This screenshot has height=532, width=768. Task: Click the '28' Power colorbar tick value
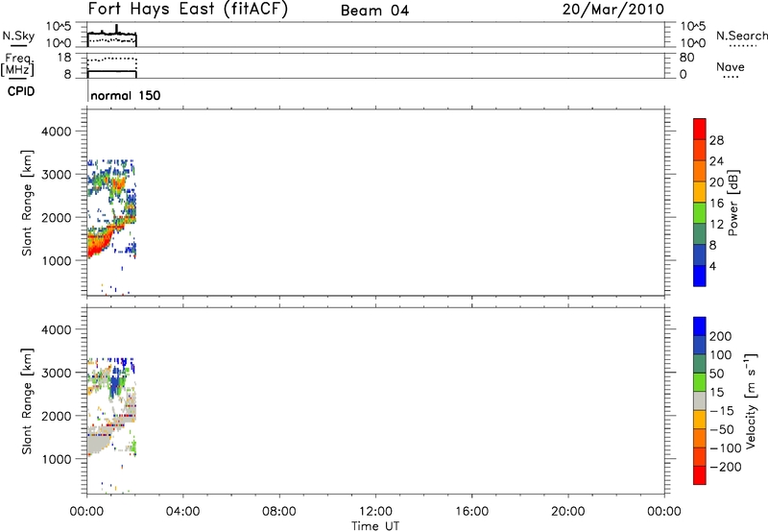click(x=716, y=140)
